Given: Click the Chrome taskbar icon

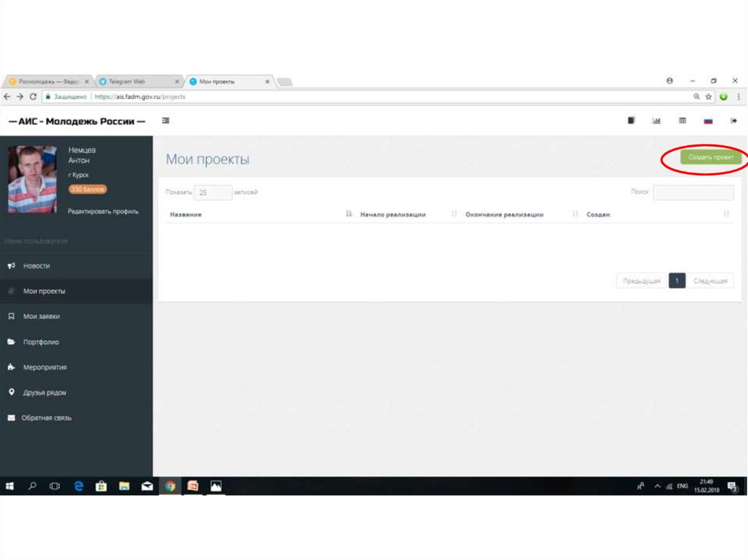Looking at the screenshot, I should point(169,486).
